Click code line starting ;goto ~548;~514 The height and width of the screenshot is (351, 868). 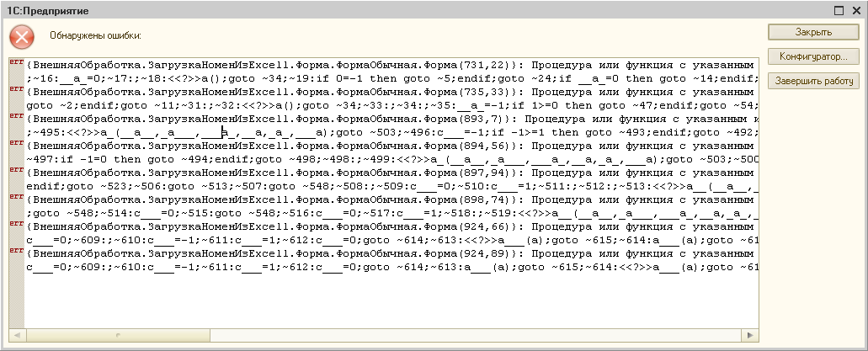point(391,213)
